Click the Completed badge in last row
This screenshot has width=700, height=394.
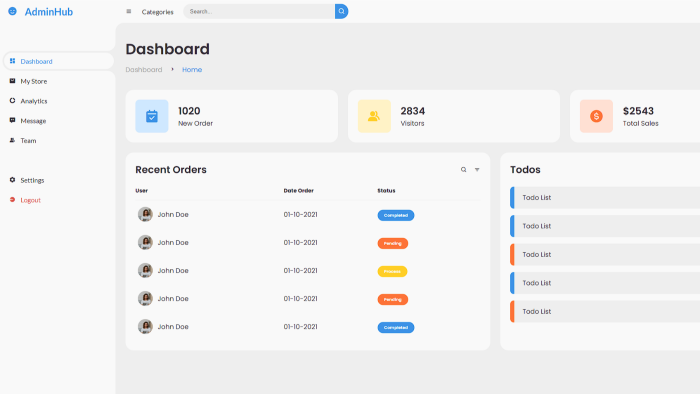(x=396, y=328)
